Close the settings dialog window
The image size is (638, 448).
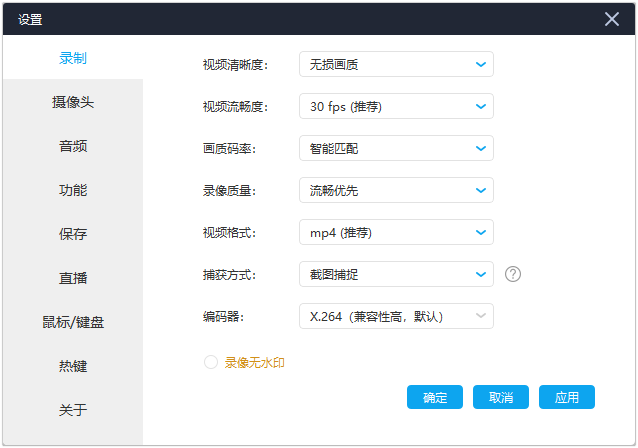coord(612,19)
